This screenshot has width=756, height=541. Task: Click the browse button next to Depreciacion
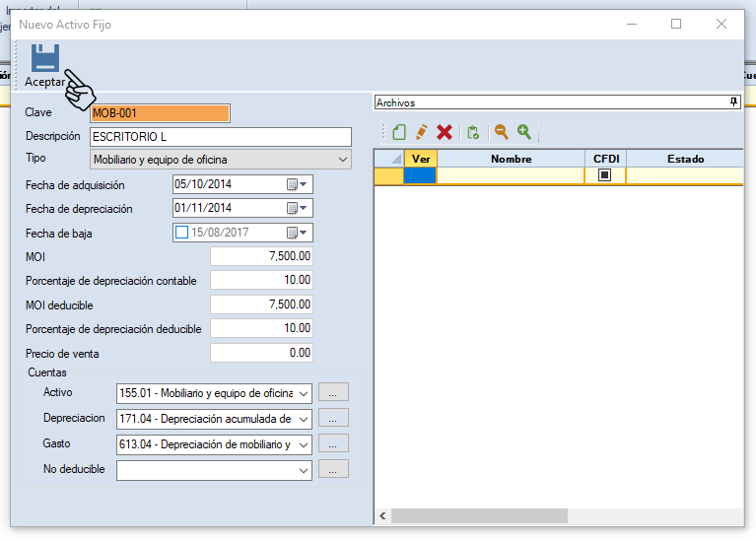point(334,419)
